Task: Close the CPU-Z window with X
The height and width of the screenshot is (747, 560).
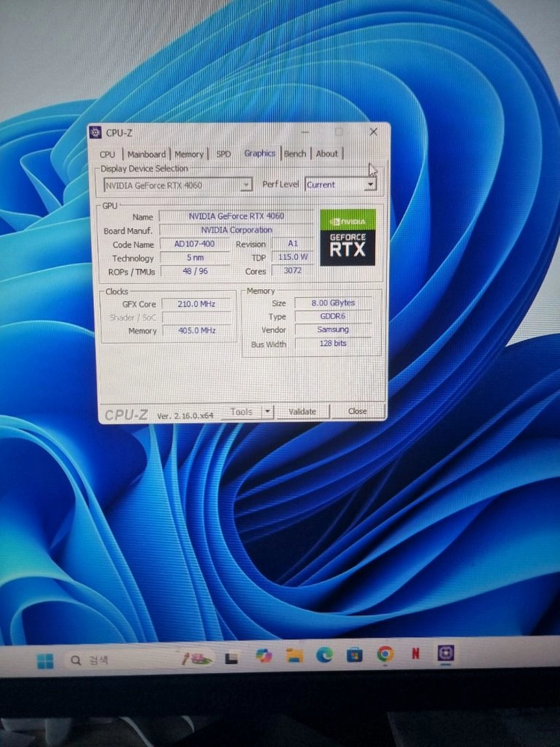Action: 373,131
